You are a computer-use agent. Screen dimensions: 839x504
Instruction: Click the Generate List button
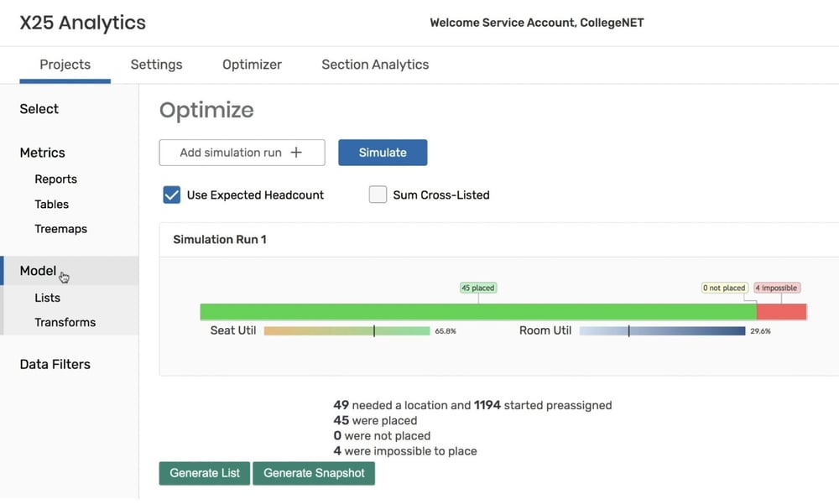[x=205, y=473]
